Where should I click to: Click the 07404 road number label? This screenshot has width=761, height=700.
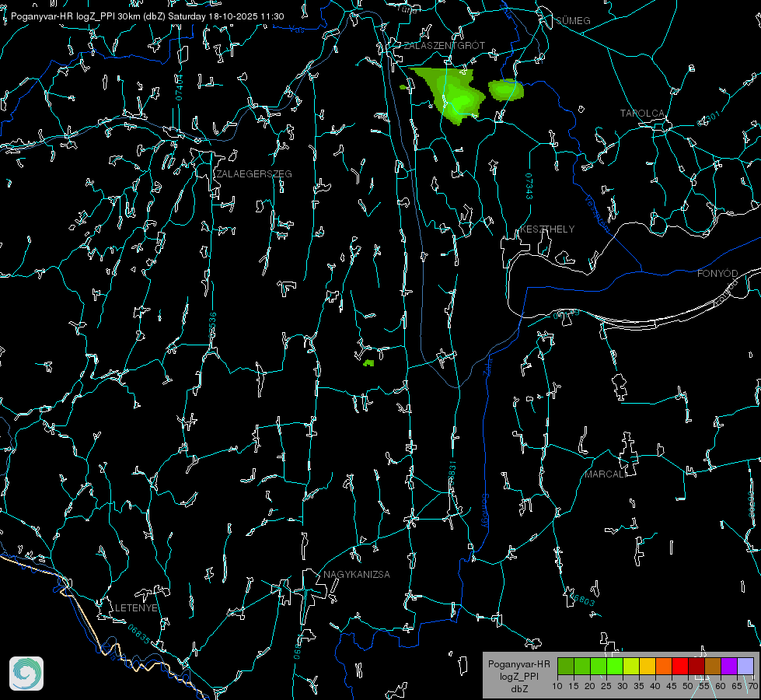(180, 87)
